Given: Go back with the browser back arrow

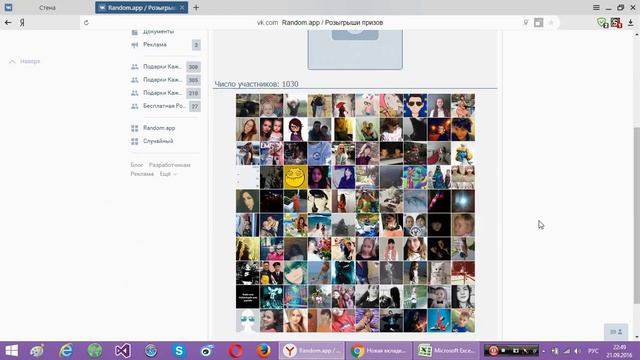Looking at the screenshot, I should 8,22.
